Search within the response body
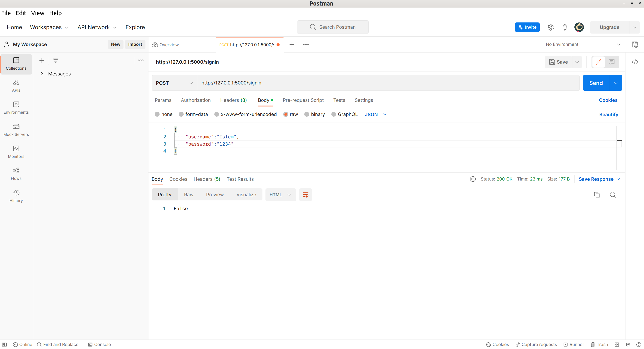The height and width of the screenshot is (349, 644). point(613,195)
